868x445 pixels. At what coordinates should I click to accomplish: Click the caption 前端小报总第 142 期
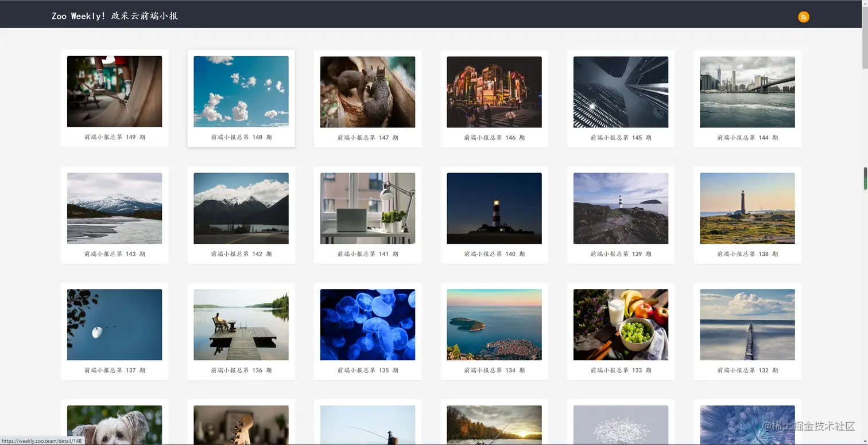tap(241, 254)
